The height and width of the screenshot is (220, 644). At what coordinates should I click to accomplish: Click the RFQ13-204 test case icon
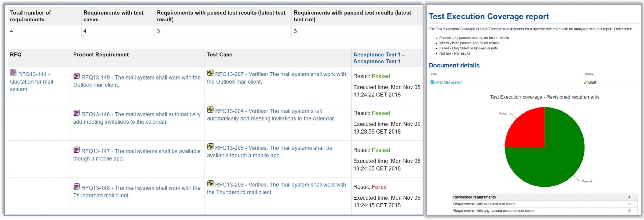point(210,110)
